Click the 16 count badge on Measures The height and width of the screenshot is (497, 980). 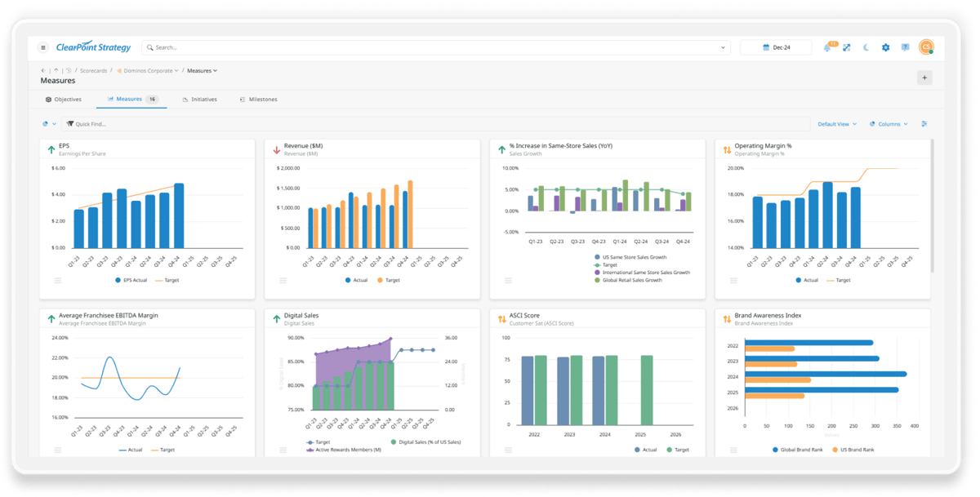point(152,100)
